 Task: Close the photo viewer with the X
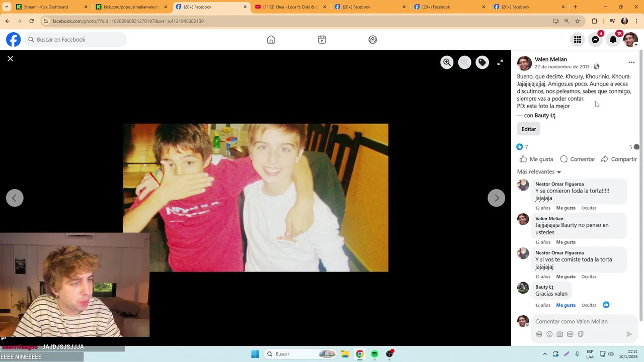[x=10, y=59]
